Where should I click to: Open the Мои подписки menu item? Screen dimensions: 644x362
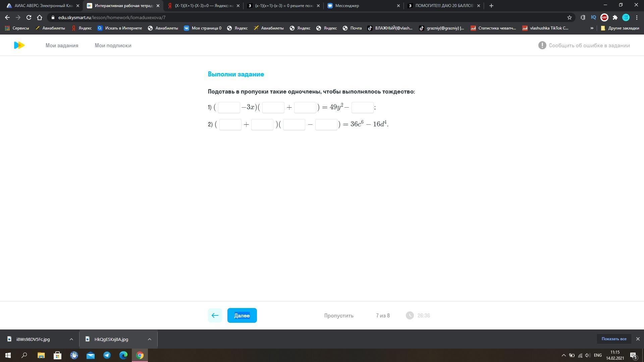tap(113, 45)
